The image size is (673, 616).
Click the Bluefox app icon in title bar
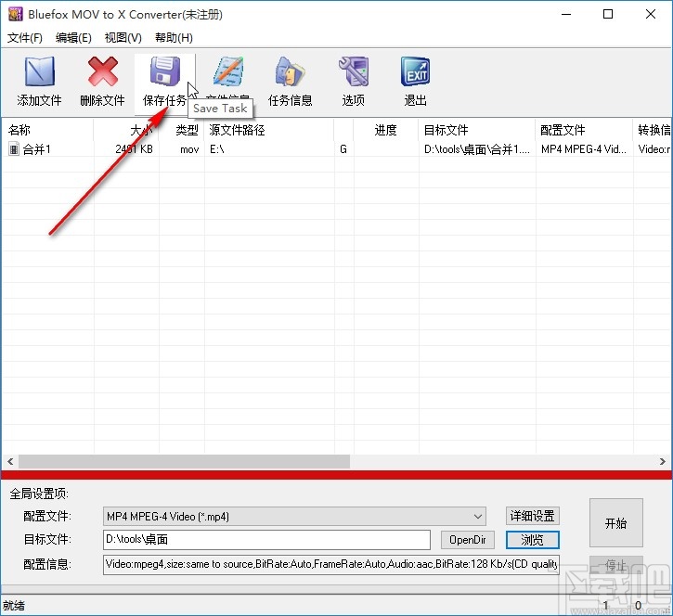tap(16, 14)
